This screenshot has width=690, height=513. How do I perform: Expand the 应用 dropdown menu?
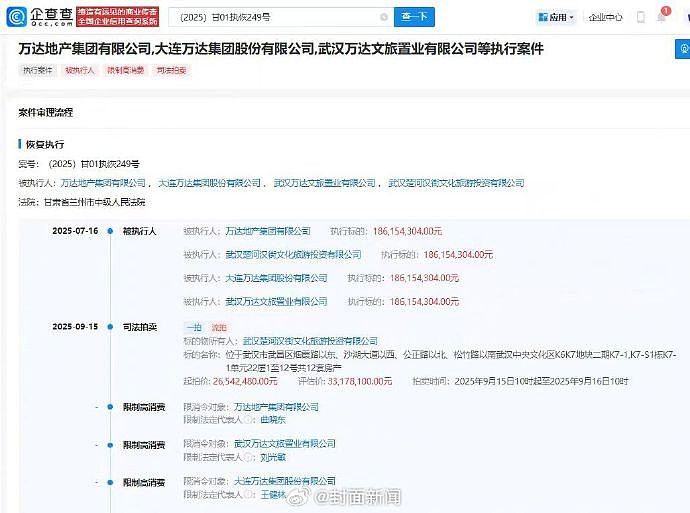click(x=556, y=17)
